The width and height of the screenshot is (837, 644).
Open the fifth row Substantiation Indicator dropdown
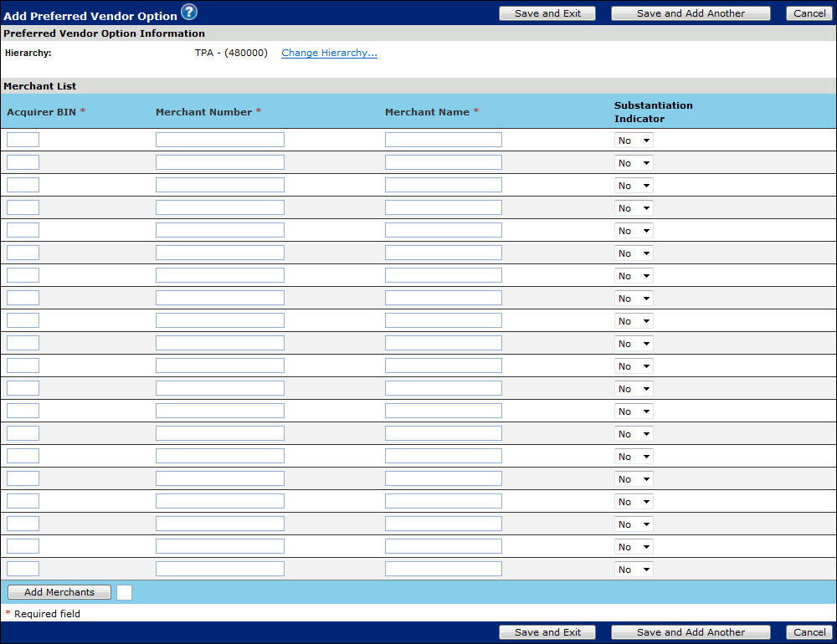tap(634, 231)
